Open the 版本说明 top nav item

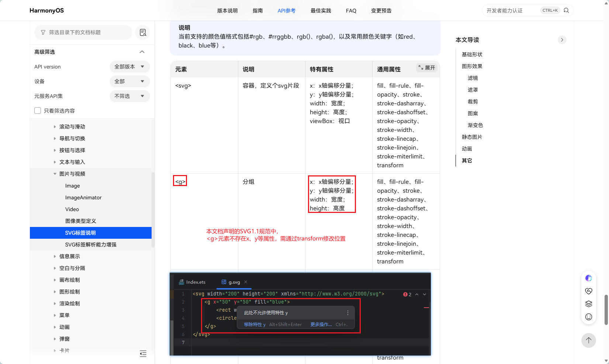(x=227, y=11)
